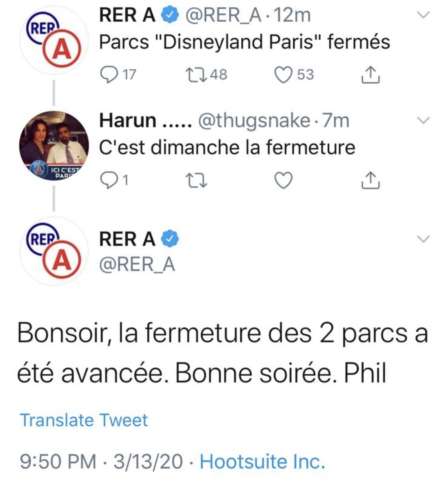Reply to Harun's tweet about dimanche

(108, 180)
